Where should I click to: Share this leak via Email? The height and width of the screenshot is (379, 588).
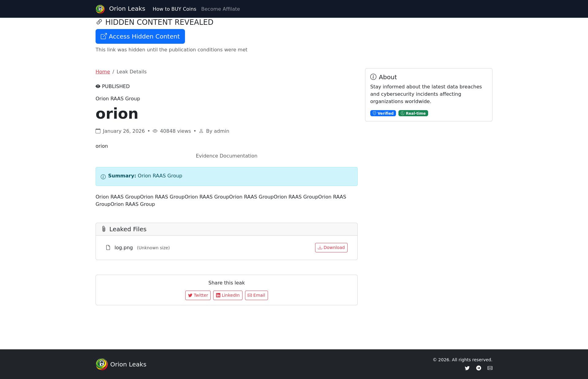pyautogui.click(x=256, y=295)
